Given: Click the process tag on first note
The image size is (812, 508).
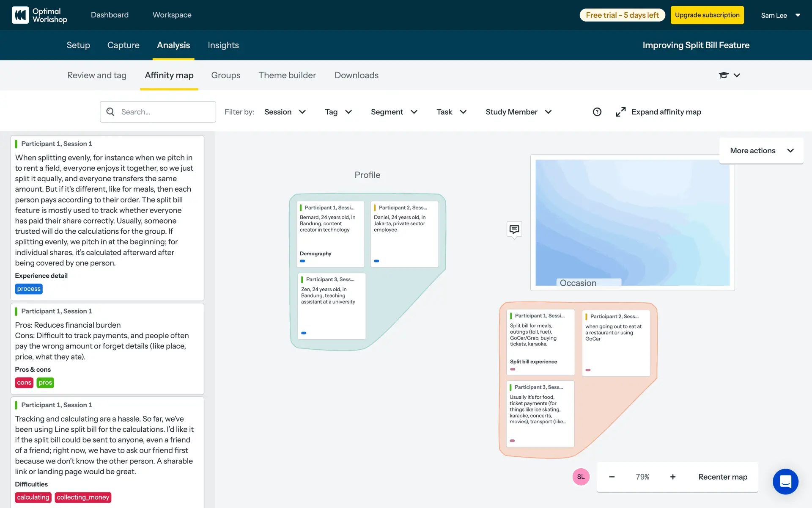Looking at the screenshot, I should pyautogui.click(x=29, y=289).
